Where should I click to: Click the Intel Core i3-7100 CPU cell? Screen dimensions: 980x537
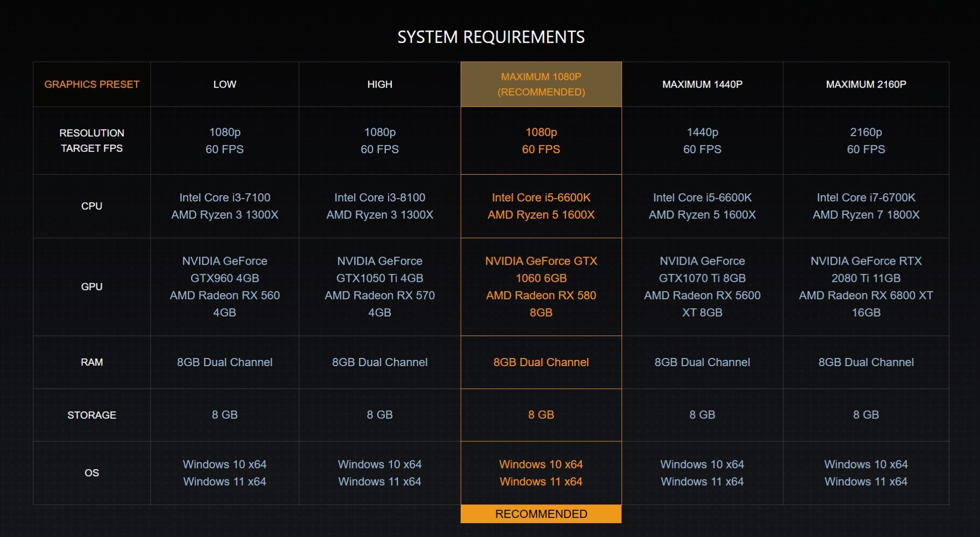[225, 206]
